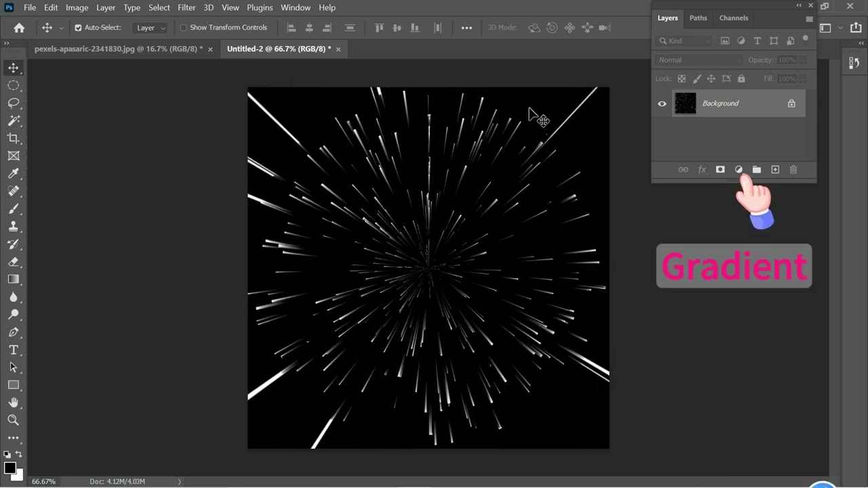Select the Eyedropper tool

pos(14,174)
